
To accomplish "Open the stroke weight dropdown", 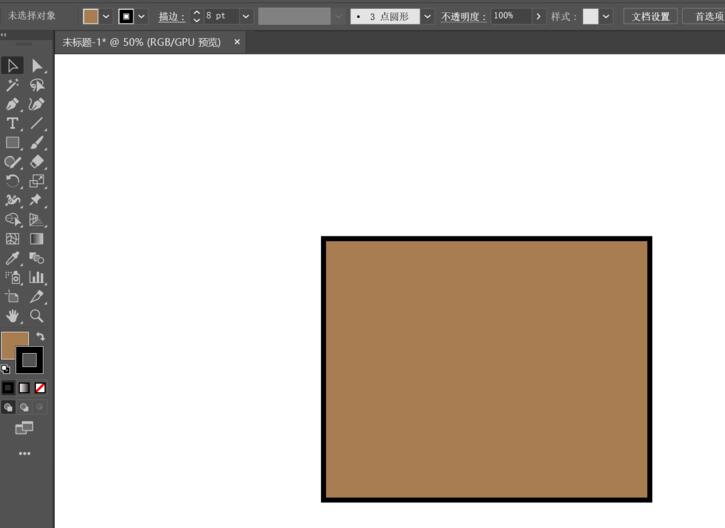I will [x=246, y=16].
